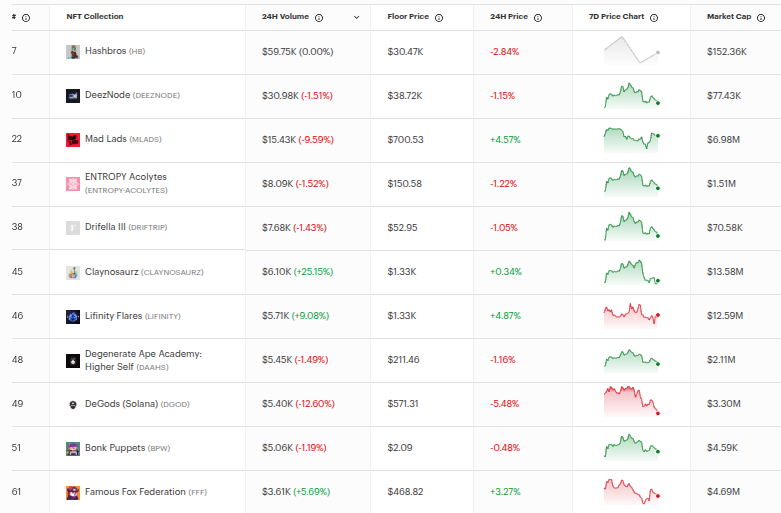Click the info icon next to 7D Price Chart

tap(654, 18)
